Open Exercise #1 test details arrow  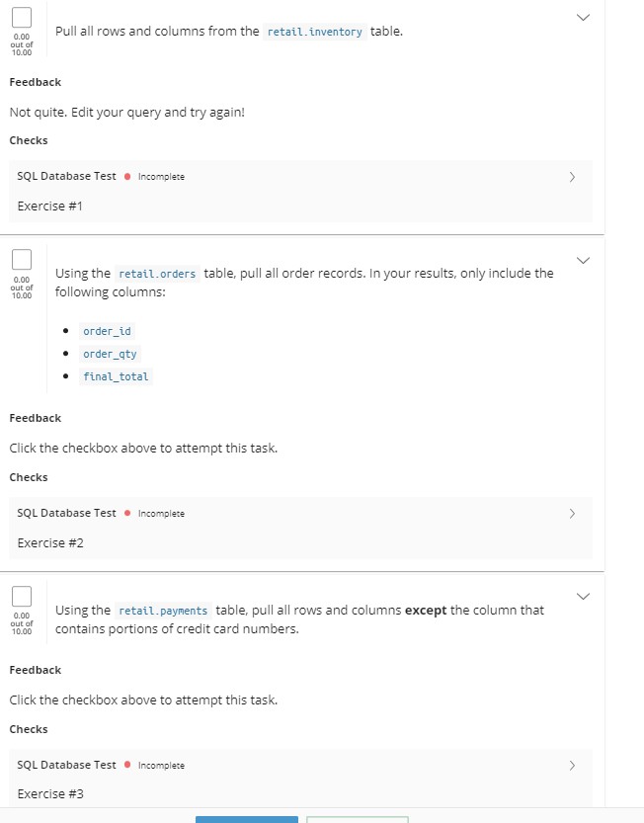click(572, 177)
